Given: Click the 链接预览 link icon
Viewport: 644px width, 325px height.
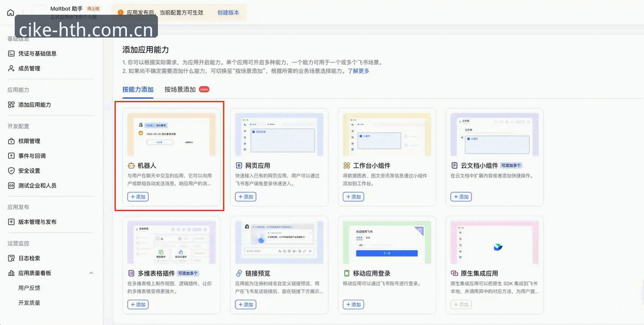Looking at the screenshot, I should [x=239, y=273].
